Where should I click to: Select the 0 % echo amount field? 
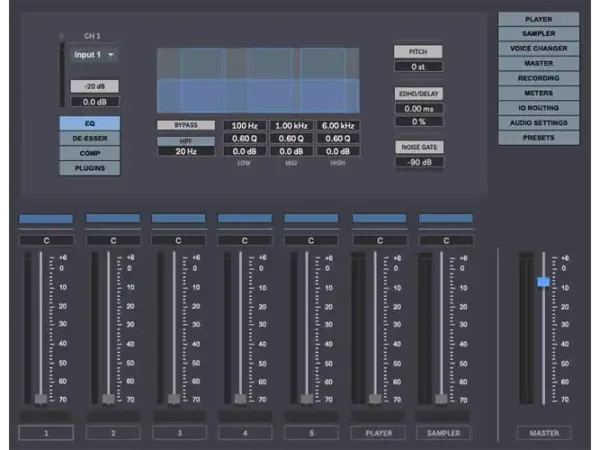(419, 122)
